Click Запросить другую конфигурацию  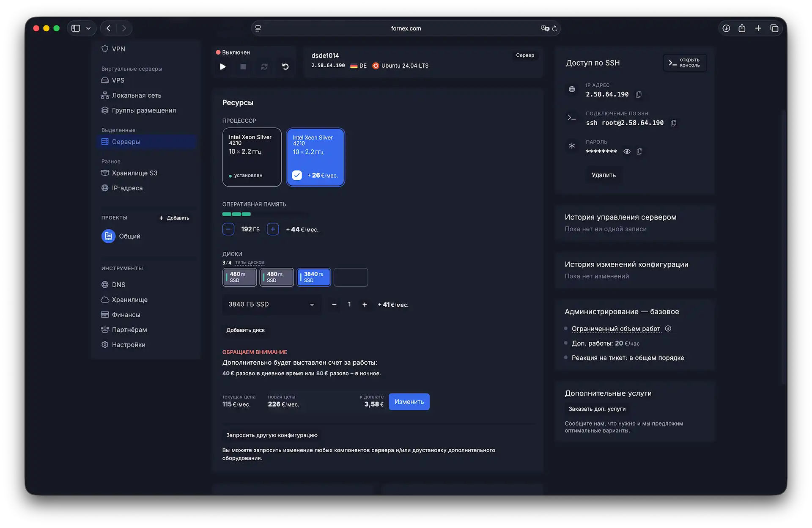(272, 435)
